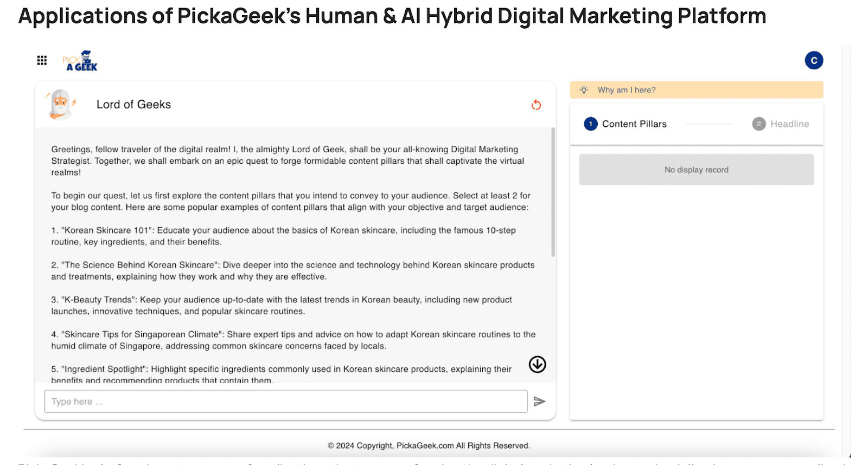
Task: Click 'Skincare Tips for Singaporean Climate' text
Action: [x=142, y=334]
